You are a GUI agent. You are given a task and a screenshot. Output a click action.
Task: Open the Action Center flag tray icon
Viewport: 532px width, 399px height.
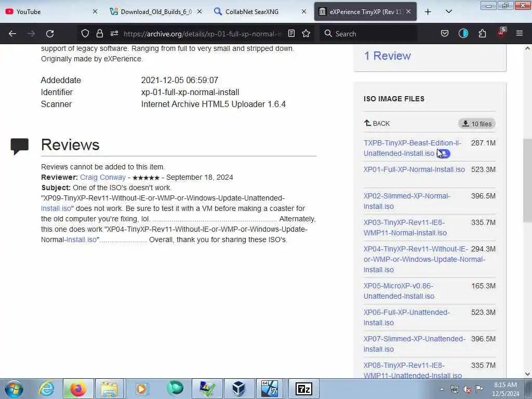pyautogui.click(x=480, y=389)
